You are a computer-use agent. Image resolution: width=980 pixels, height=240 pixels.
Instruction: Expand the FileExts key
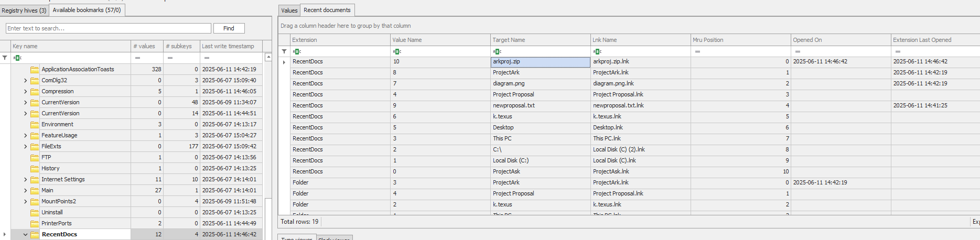25,146
